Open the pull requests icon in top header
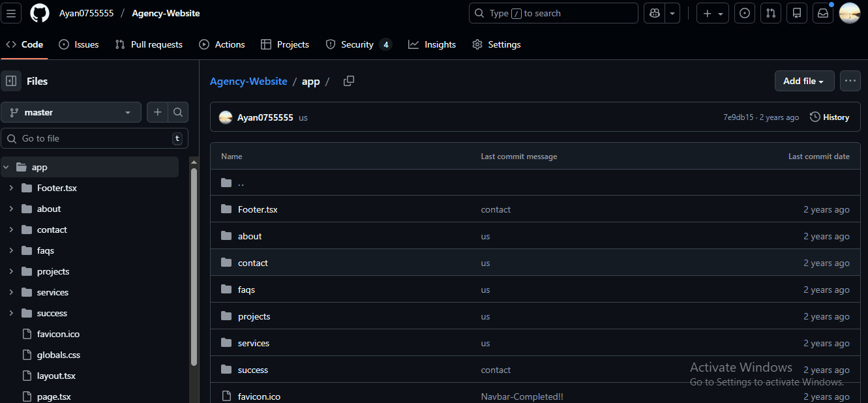 (x=771, y=13)
